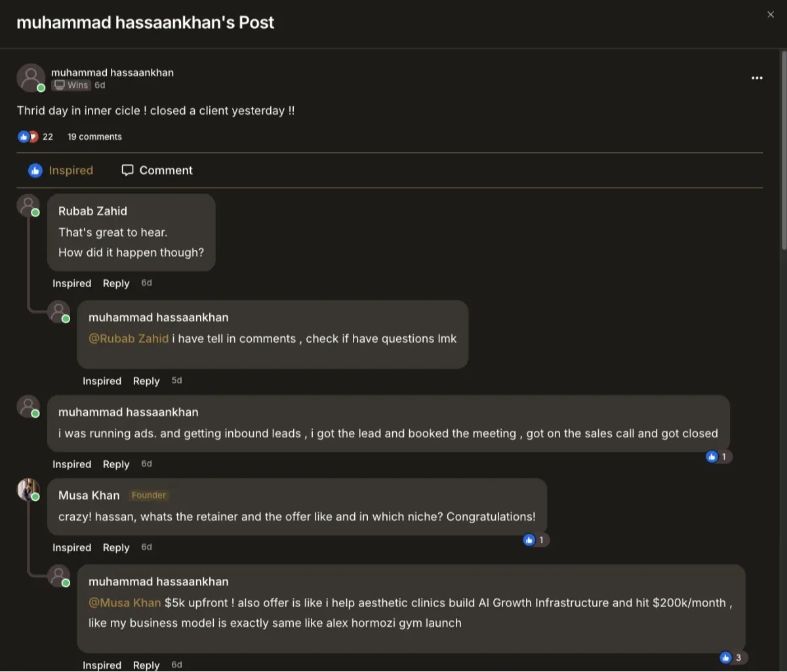Mark Rubab Zahid's comment as Inspired
The width and height of the screenshot is (787, 672).
point(71,283)
